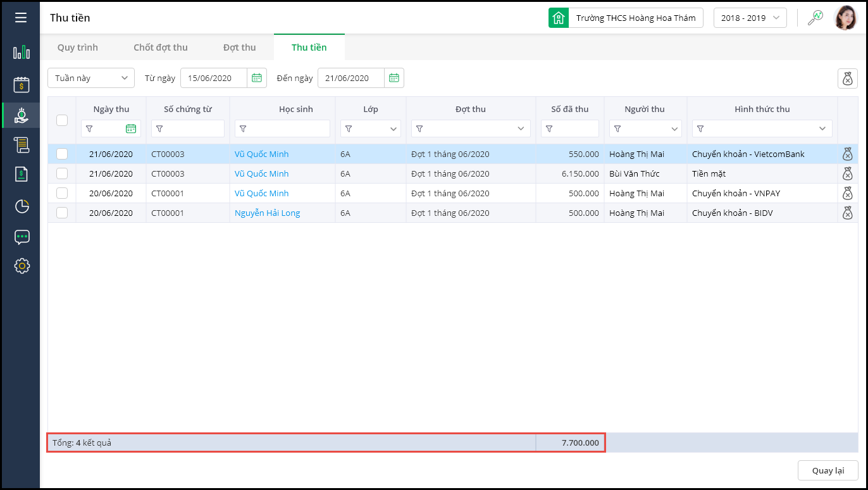868x490 pixels.
Task: Check the box for the Nguyễn Hải Long row
Action: 62,213
